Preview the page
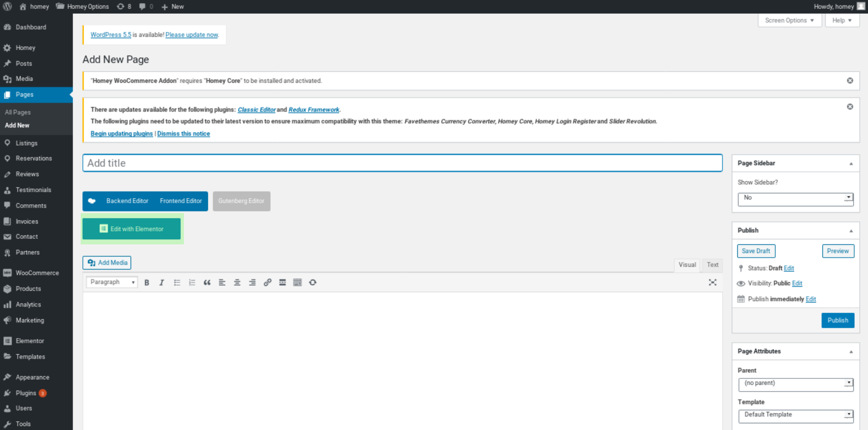Image resolution: width=868 pixels, height=430 pixels. click(x=838, y=251)
